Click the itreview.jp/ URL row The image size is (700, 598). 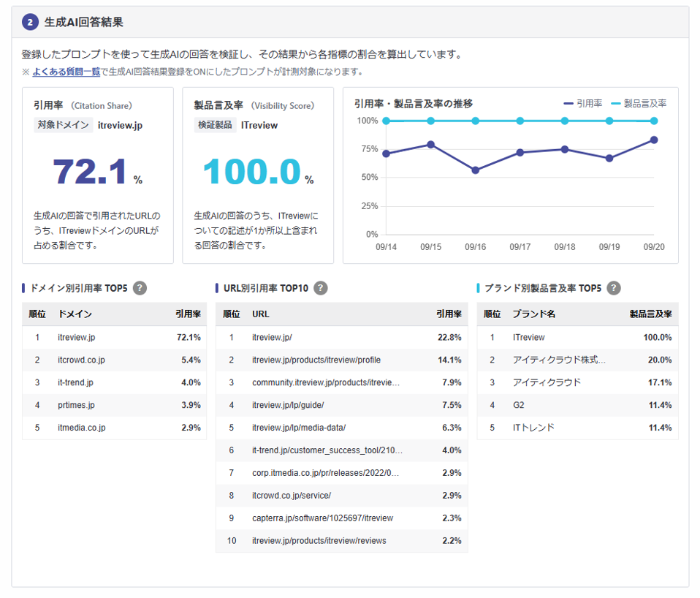coord(342,338)
